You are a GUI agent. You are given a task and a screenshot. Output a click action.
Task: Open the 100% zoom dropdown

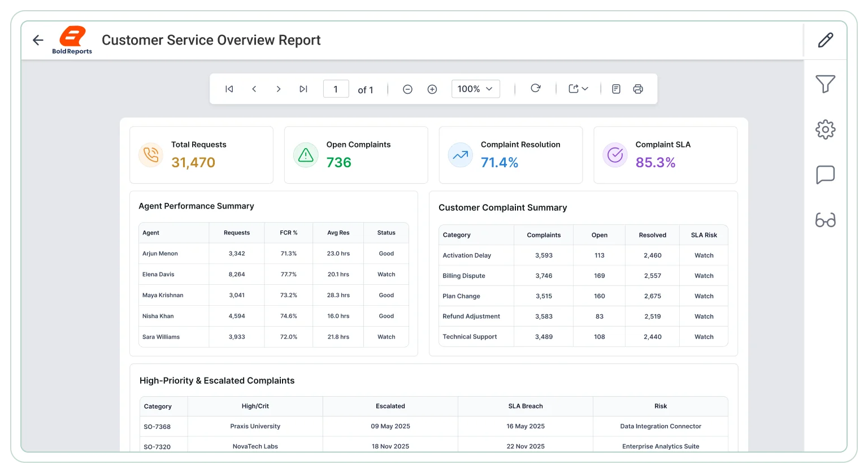pos(476,89)
